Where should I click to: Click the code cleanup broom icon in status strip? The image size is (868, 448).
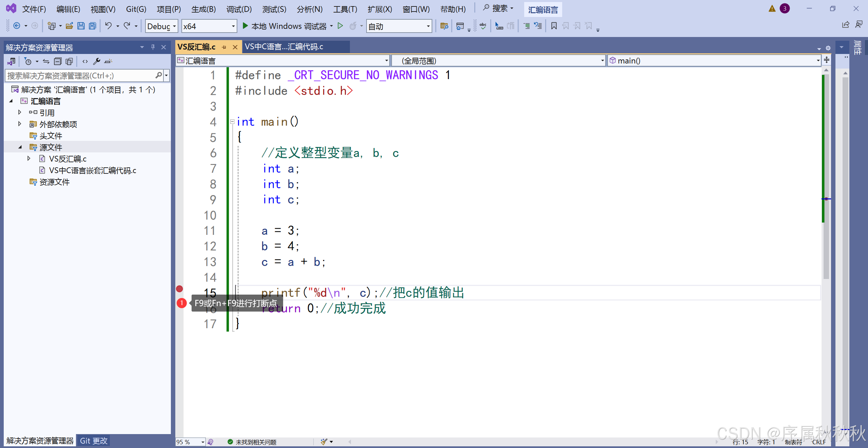pyautogui.click(x=324, y=442)
